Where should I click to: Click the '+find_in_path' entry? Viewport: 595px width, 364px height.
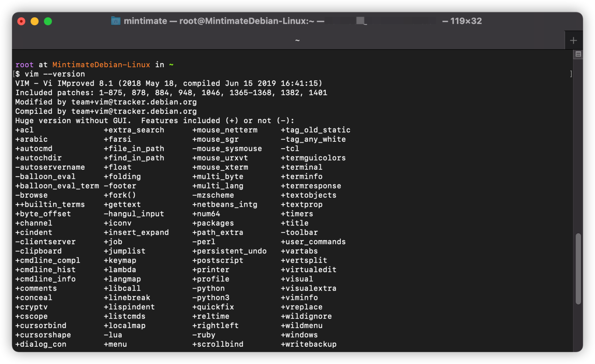click(134, 158)
